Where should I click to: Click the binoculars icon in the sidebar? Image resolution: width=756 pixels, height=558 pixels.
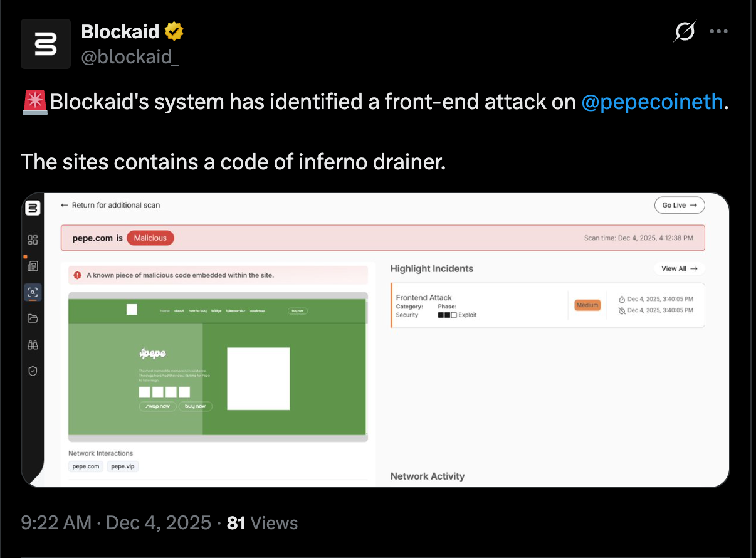[33, 345]
